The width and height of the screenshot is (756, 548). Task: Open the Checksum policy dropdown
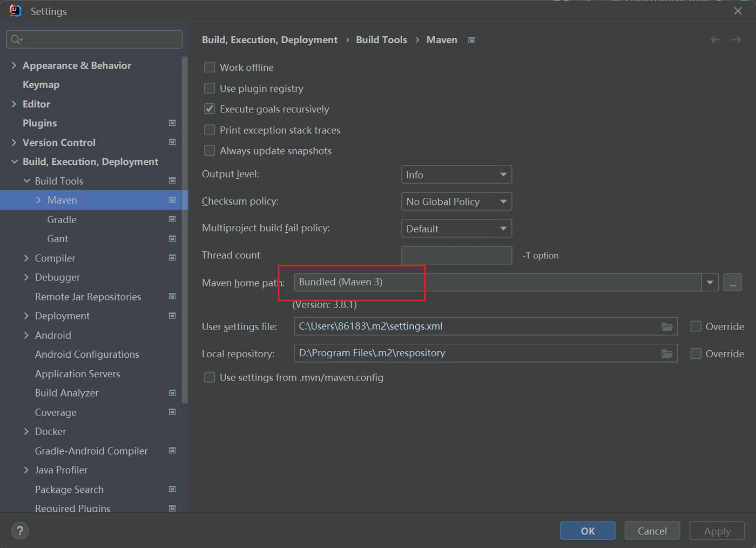click(x=456, y=202)
